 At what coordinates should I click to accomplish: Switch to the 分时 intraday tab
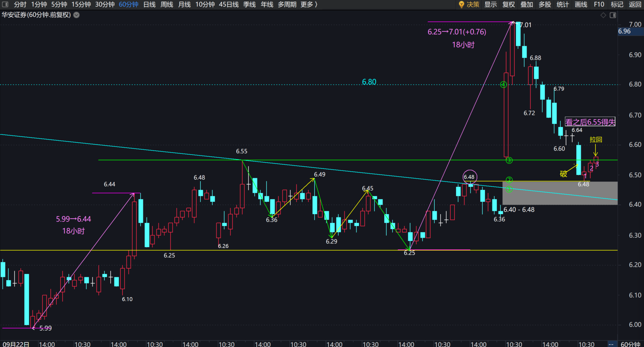[x=20, y=5]
